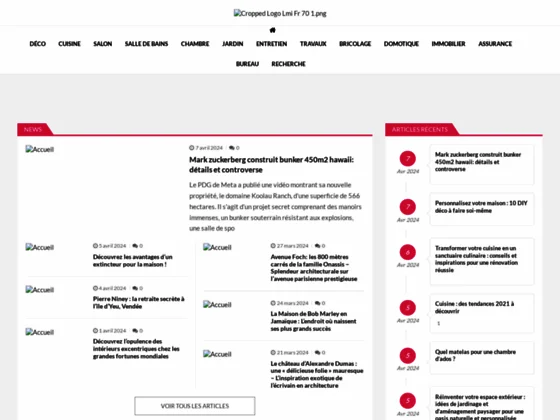The height and width of the screenshot is (420, 560).
Task: Select ENTRETIEN in the navigation
Action: (271, 44)
